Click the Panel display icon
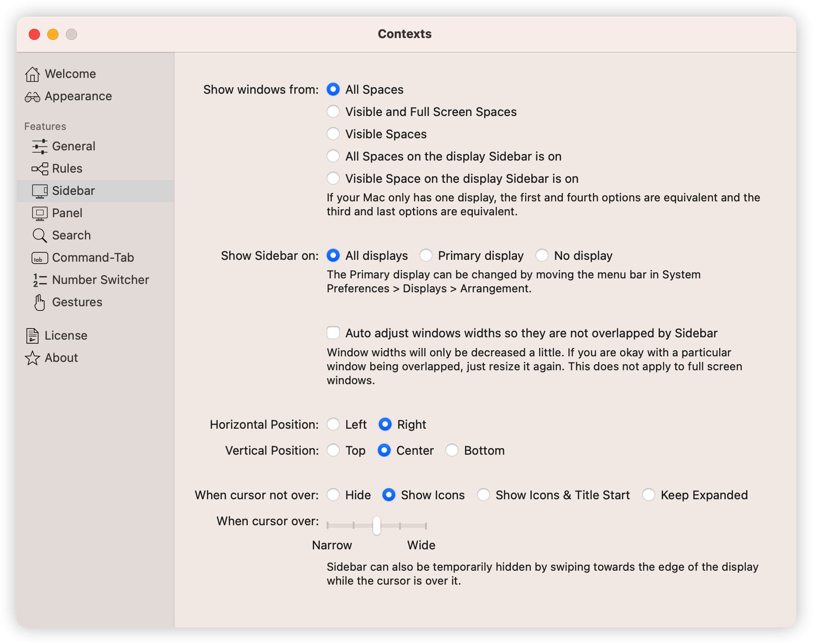Screen dimensions: 813x644 point(40,213)
